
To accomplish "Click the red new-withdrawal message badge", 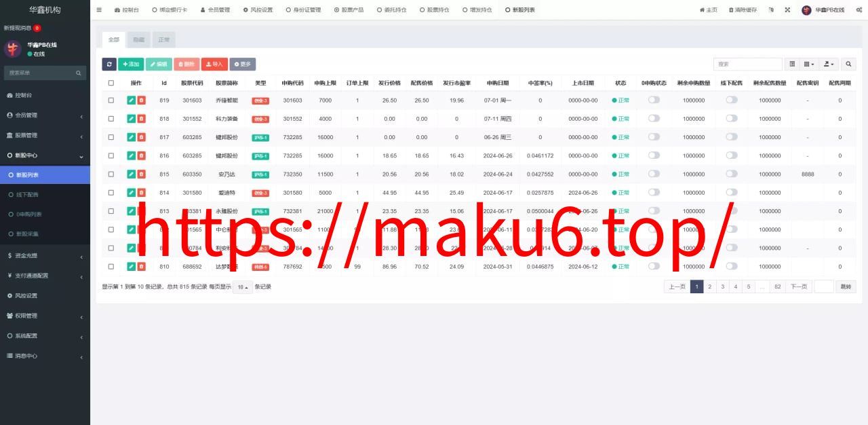I will [x=37, y=29].
